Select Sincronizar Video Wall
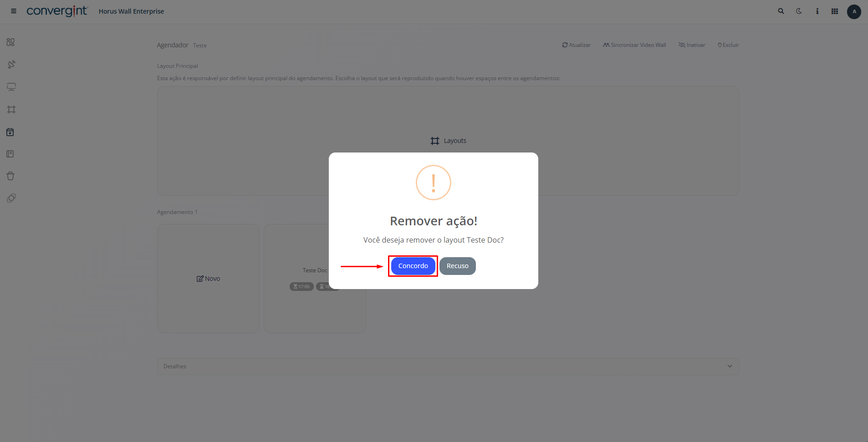The width and height of the screenshot is (868, 442). [634, 45]
